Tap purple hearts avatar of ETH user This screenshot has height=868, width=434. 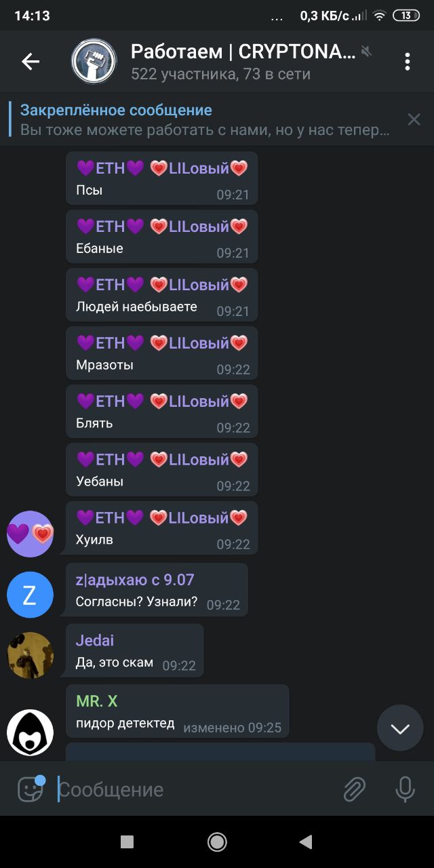tap(30, 534)
